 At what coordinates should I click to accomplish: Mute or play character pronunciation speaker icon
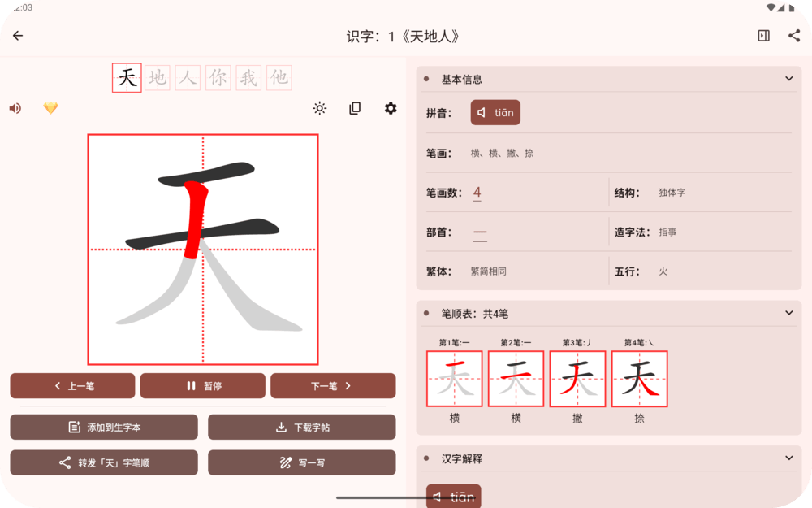click(x=15, y=108)
